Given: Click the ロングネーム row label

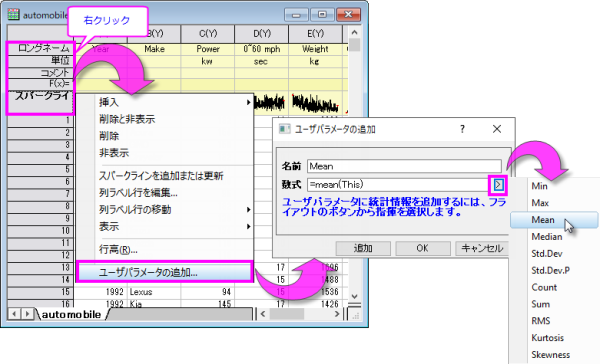Looking at the screenshot, I should 40,49.
